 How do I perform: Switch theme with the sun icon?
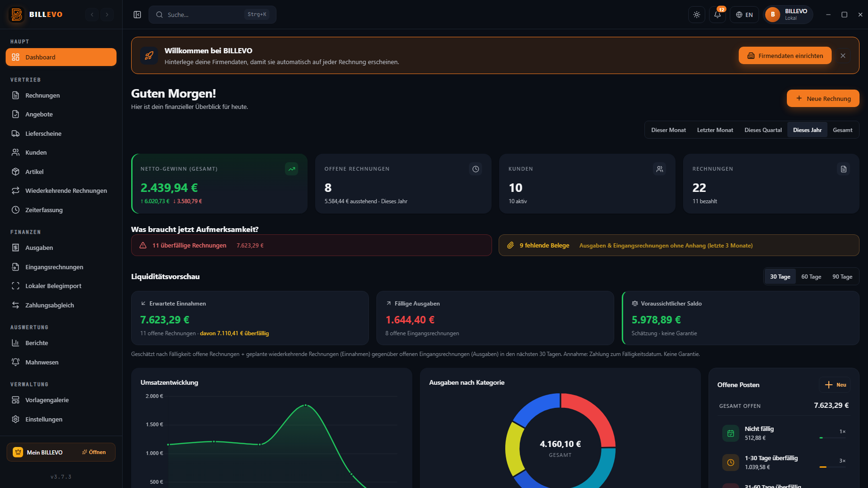click(697, 15)
